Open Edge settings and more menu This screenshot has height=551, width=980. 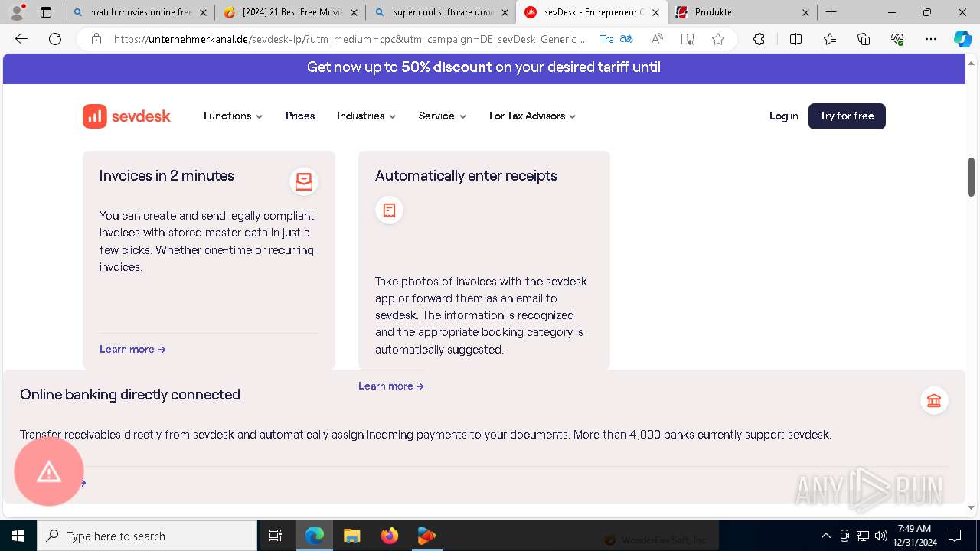click(931, 39)
